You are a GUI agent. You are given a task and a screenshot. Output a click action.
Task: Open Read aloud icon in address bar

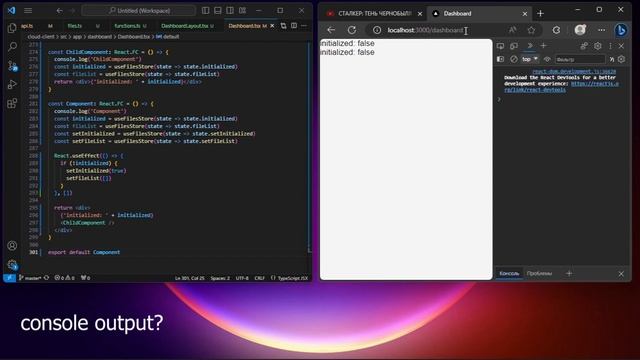513,30
